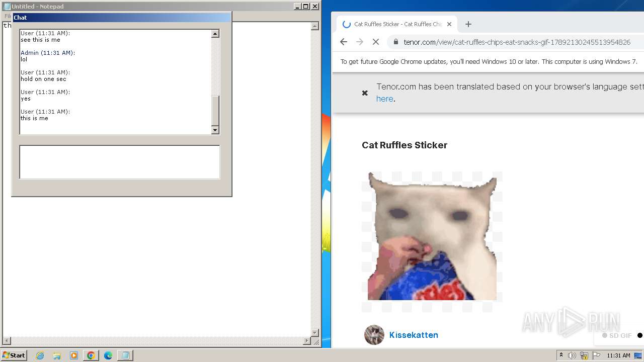Open Windows Media Player from taskbar
Screen dimensions: 644x362
(74, 355)
